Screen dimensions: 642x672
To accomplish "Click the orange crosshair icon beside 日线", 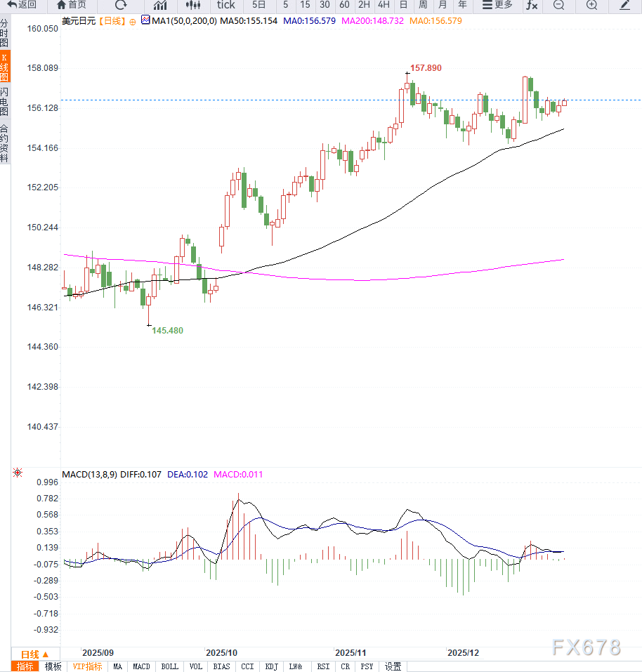I will click(132, 22).
